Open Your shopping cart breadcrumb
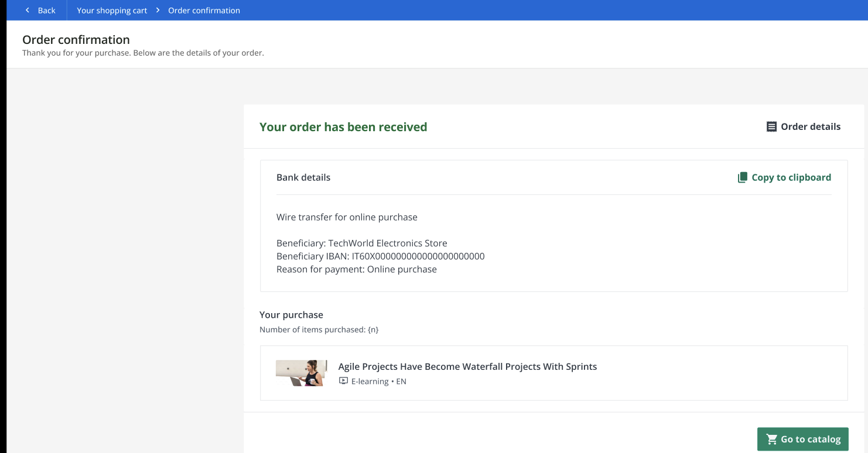Viewport: 868px width, 453px height. point(112,11)
